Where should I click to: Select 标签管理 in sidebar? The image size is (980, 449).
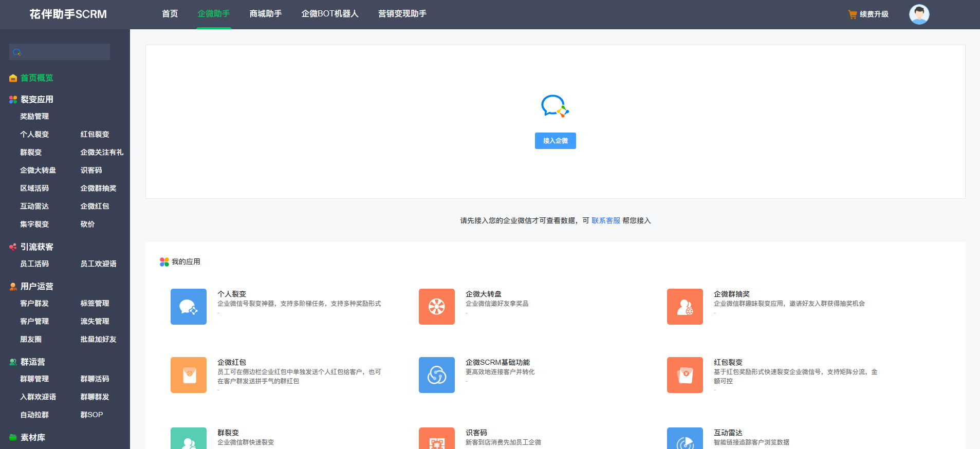[x=95, y=304]
